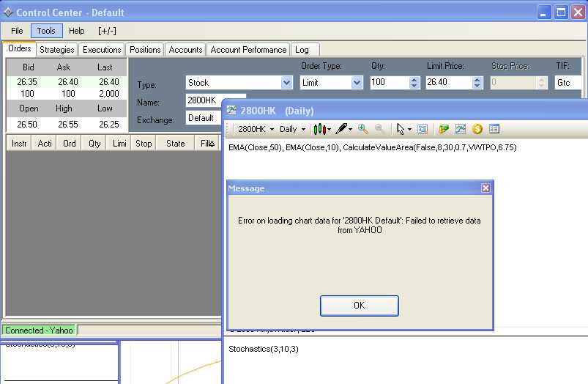Viewport: 588px width, 384px height.
Task: Click the Connected - Yahoo status indicator
Action: (39, 331)
